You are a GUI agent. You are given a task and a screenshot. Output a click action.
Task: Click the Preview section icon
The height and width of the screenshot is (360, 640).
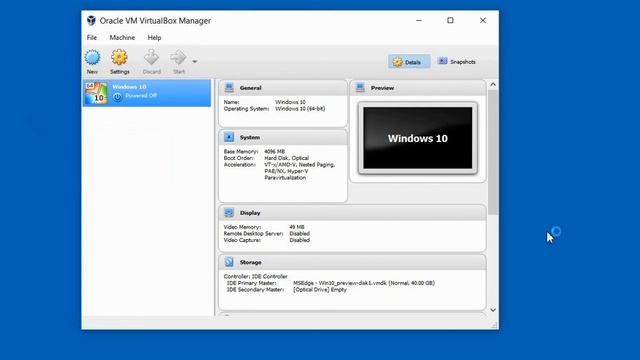pyautogui.click(x=360, y=87)
